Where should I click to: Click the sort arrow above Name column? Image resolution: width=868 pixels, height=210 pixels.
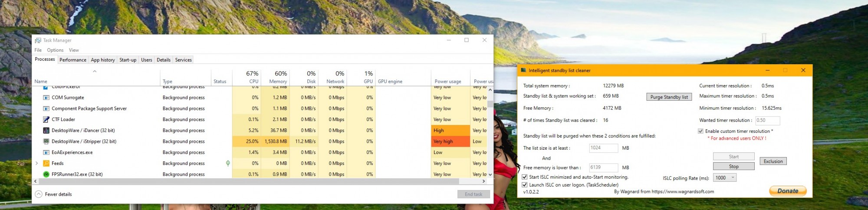pos(95,72)
